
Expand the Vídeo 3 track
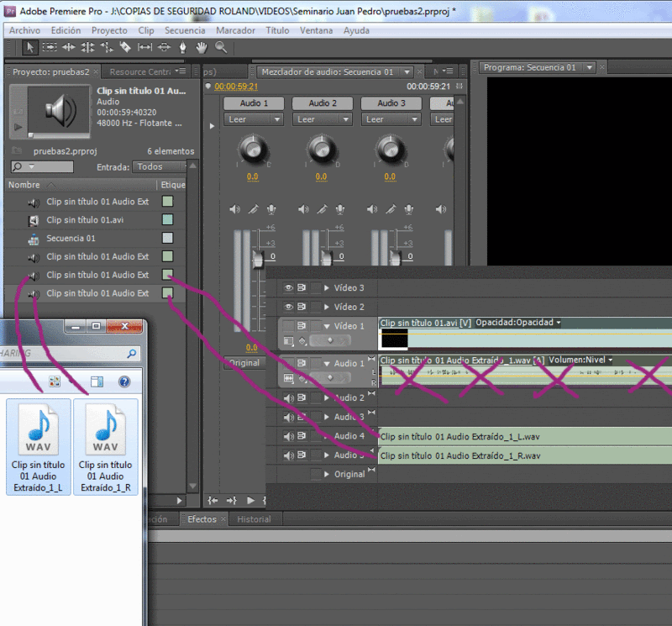[327, 287]
